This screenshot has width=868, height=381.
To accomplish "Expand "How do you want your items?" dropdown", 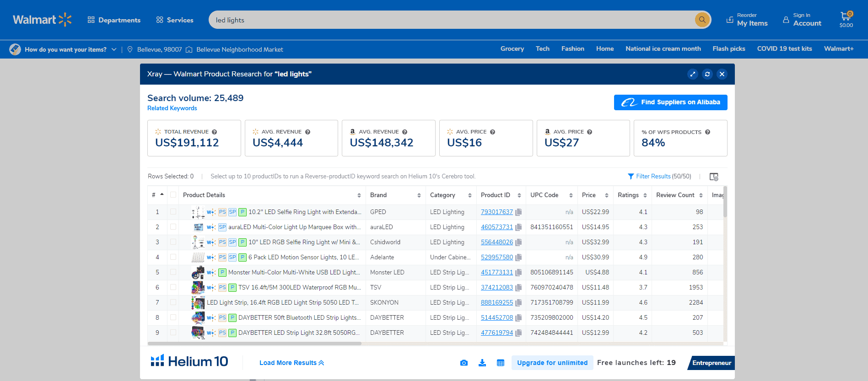I will coord(114,49).
